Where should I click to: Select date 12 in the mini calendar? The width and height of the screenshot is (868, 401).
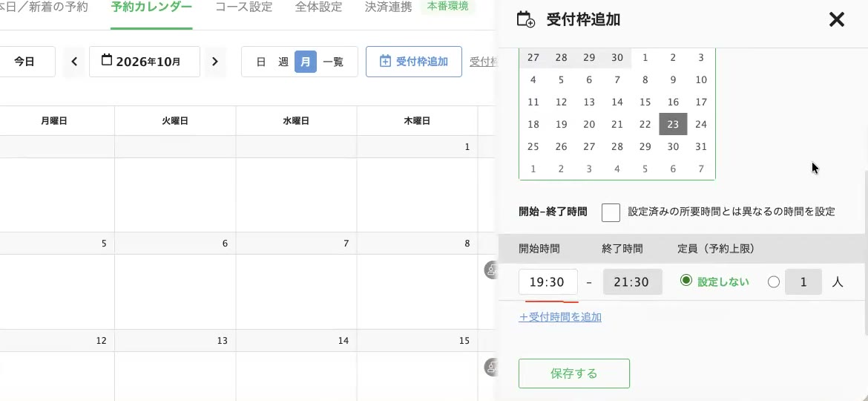562,102
